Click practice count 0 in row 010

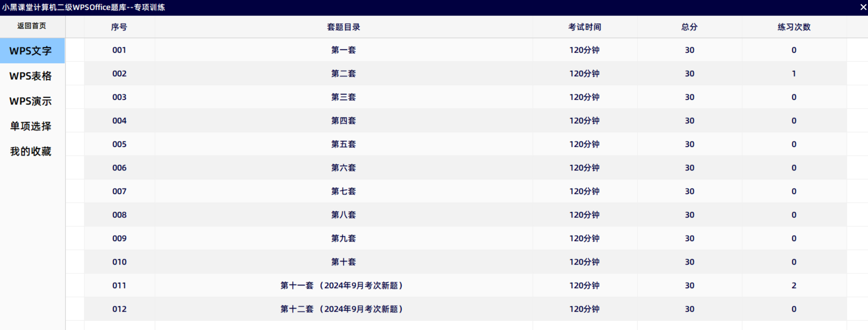794,262
